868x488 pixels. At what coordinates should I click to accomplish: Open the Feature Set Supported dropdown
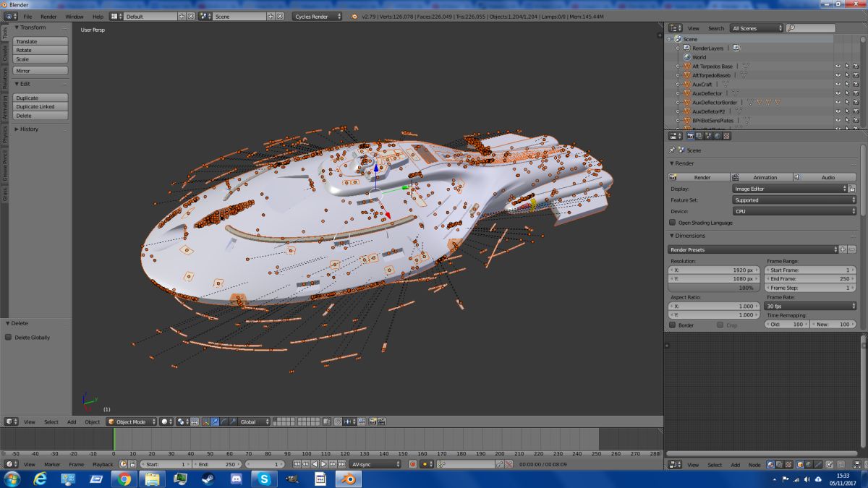click(x=794, y=200)
